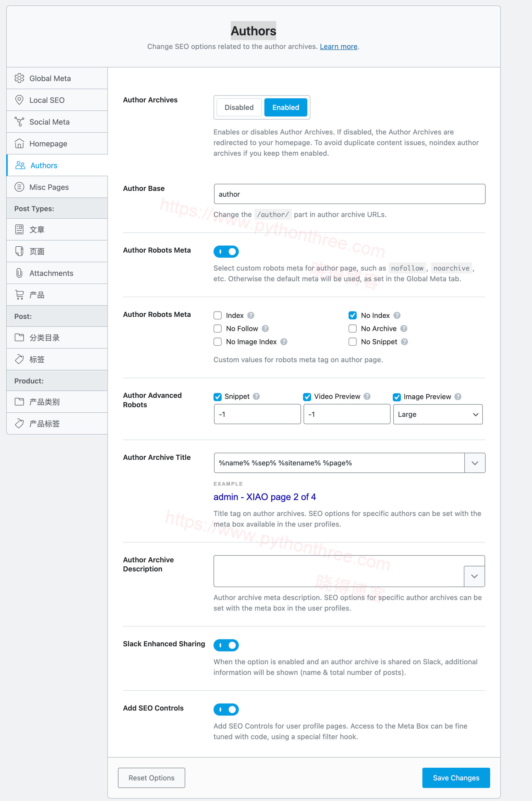Click the Save Changes button
Image resolution: width=532 pixels, height=801 pixels.
tap(456, 778)
